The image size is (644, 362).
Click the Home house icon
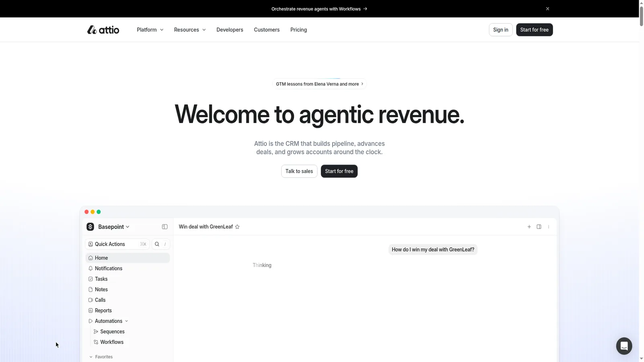[x=91, y=258]
